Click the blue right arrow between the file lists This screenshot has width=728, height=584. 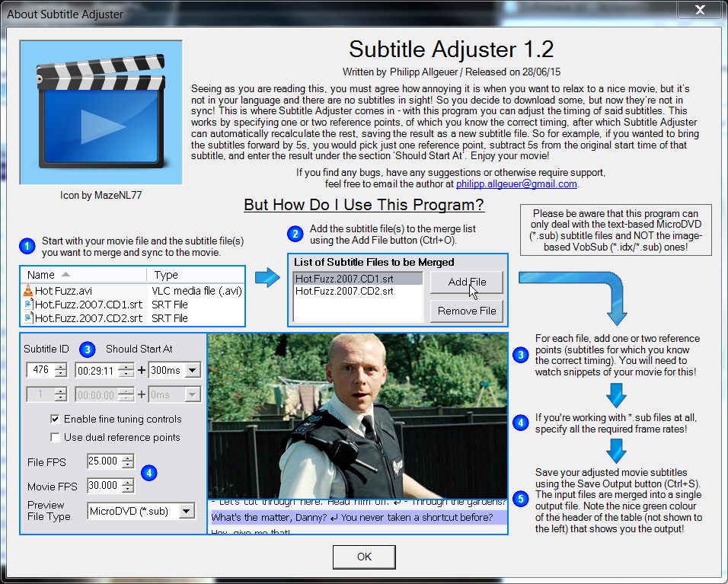267,278
